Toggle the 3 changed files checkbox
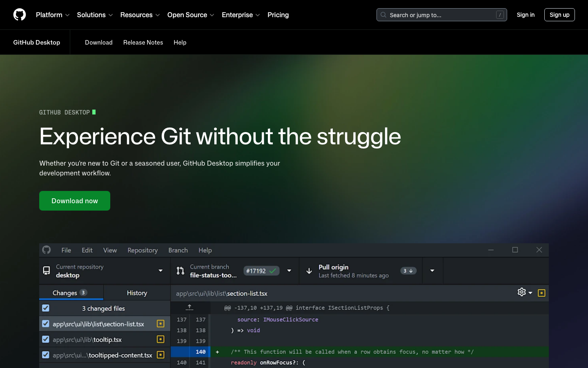 (x=46, y=308)
